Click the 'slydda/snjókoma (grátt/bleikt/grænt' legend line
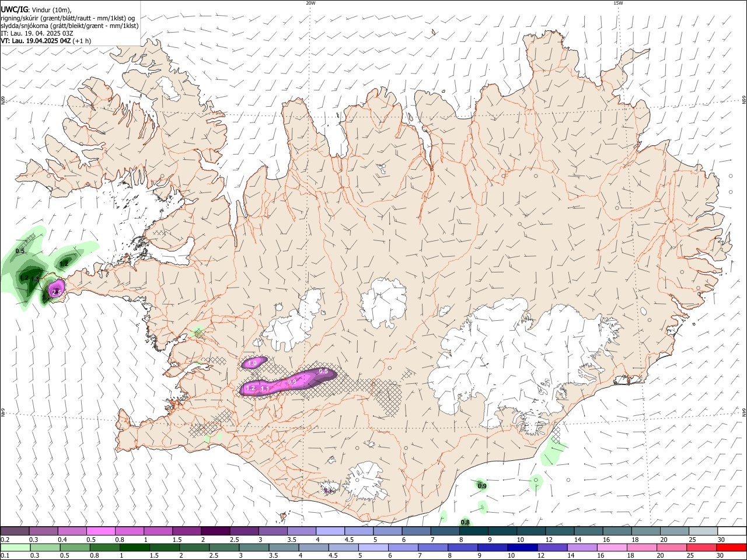This screenshot has height=560, width=747. 69,26
